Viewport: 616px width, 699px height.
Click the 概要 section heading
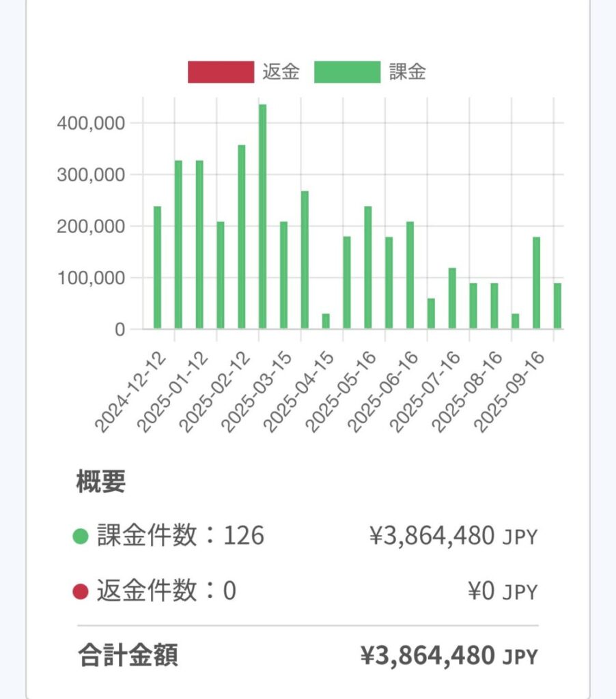pos(100,483)
